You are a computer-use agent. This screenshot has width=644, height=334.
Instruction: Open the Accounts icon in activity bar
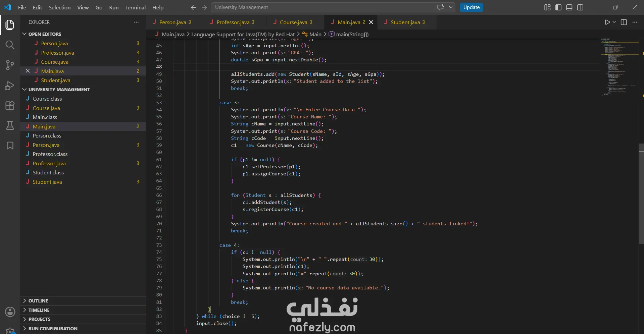10,312
